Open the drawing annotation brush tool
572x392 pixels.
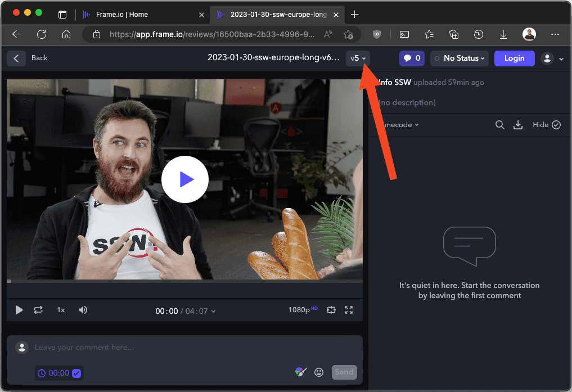click(300, 372)
